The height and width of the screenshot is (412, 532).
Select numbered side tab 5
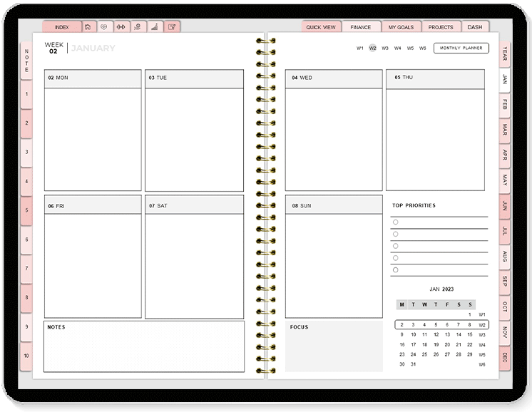[x=26, y=211]
